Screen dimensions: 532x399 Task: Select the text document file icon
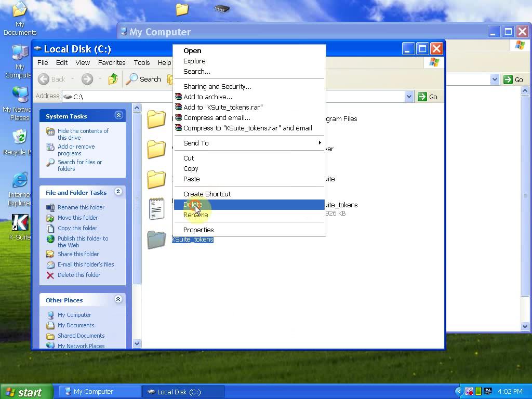click(156, 209)
